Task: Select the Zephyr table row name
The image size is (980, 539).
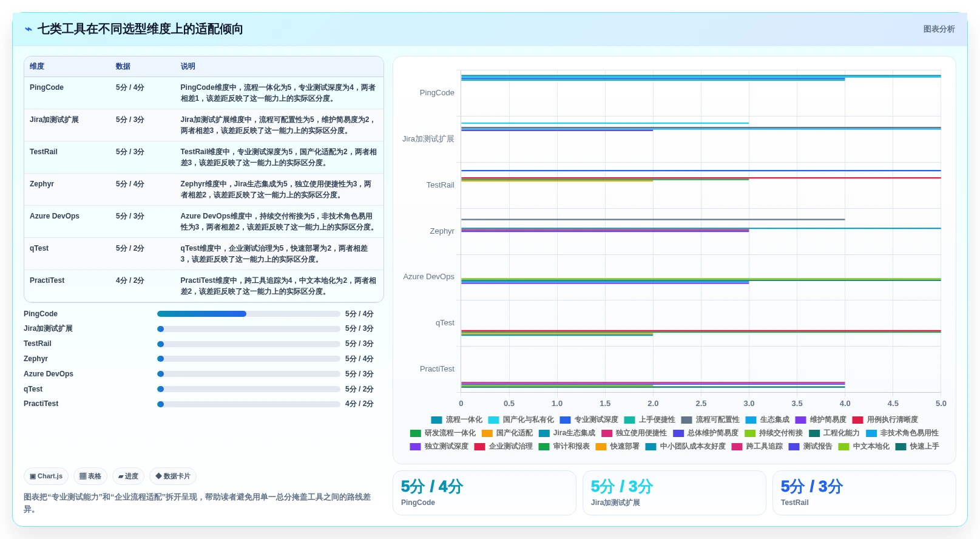Action: pyautogui.click(x=42, y=184)
